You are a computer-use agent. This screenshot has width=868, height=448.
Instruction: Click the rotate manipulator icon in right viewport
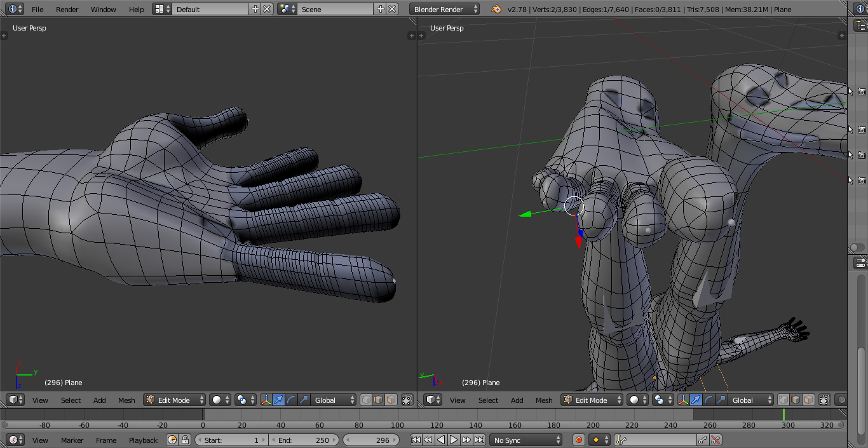(x=709, y=400)
